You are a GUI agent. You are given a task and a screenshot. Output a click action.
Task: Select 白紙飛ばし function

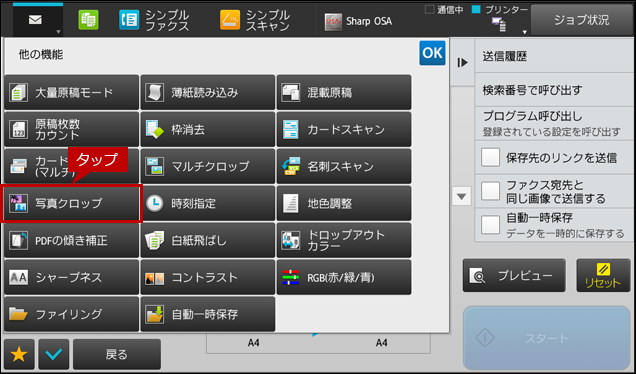point(208,240)
